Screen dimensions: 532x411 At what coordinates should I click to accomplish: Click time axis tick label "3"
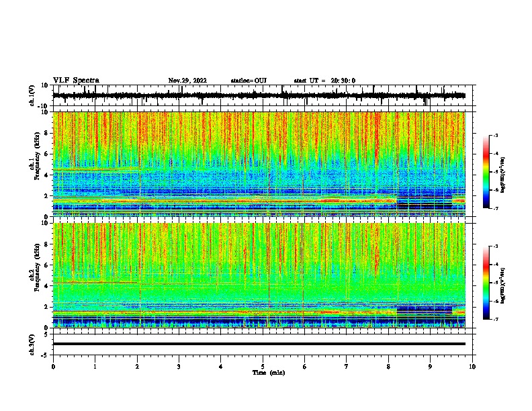(179, 367)
